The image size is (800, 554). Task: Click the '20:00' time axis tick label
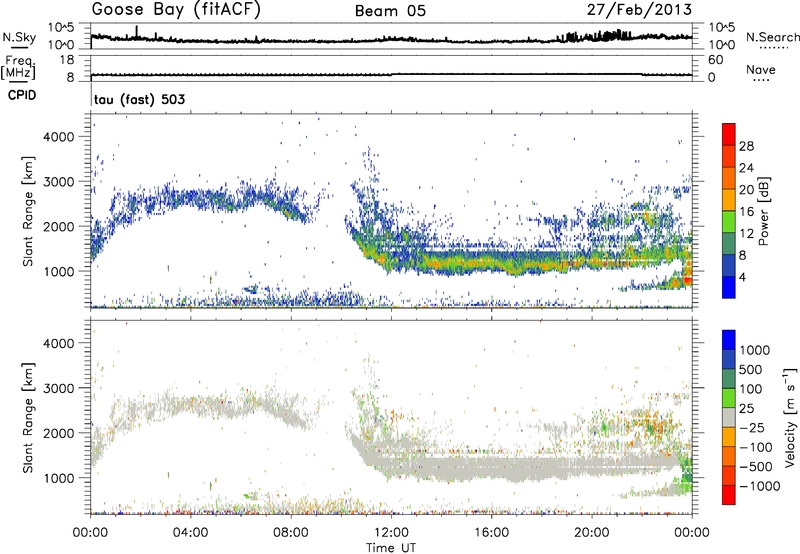(x=591, y=533)
